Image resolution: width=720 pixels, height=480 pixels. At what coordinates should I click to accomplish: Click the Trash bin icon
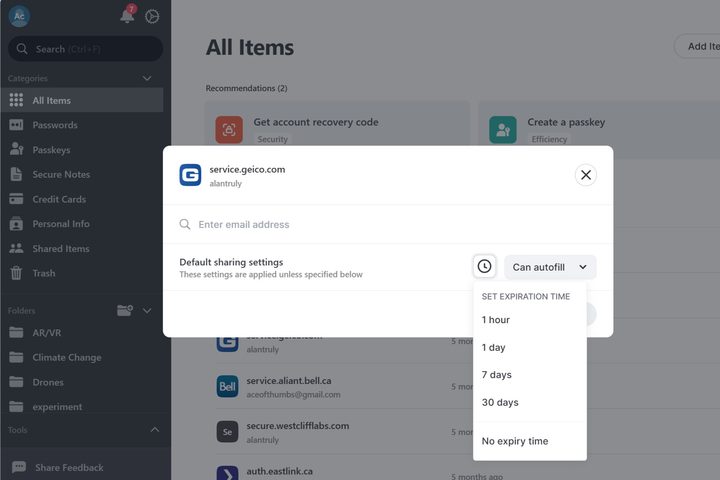tap(16, 273)
